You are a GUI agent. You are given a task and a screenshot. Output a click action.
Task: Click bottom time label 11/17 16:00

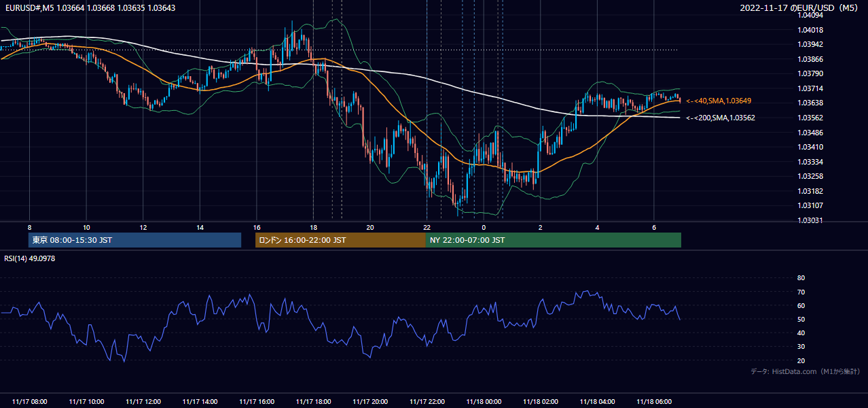[x=257, y=402]
